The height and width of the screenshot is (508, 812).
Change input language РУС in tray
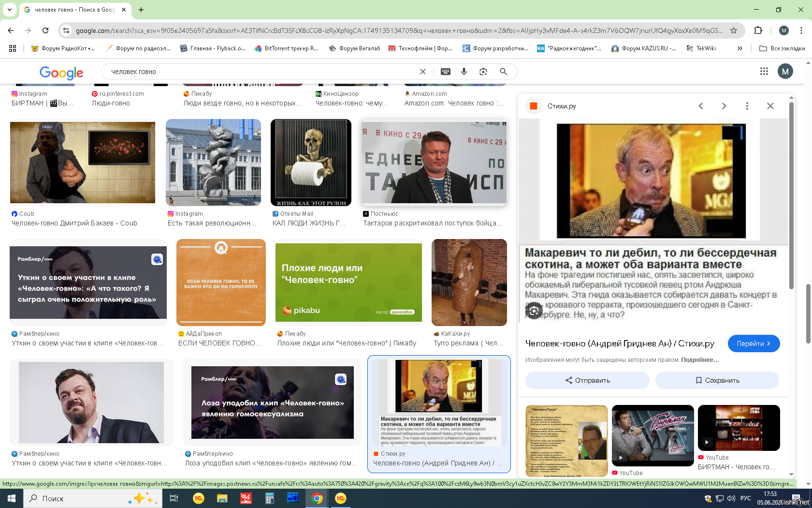746,498
